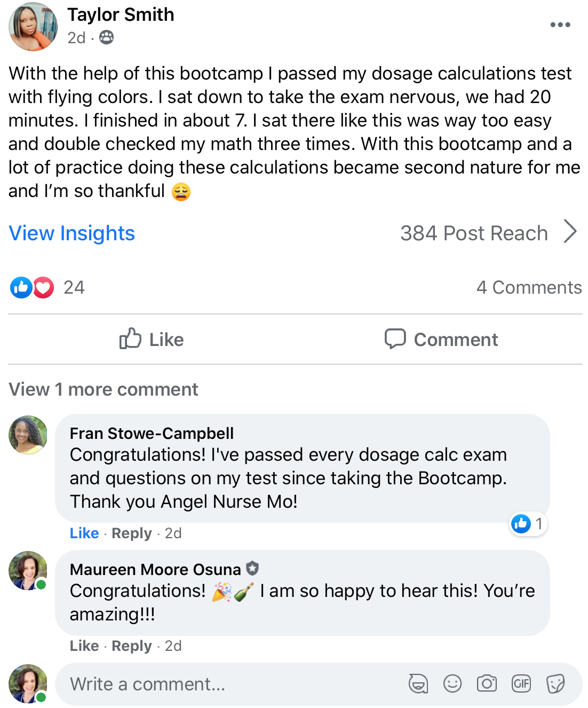Click the heart Love reaction icon
This screenshot has width=588, height=708.
tap(44, 288)
